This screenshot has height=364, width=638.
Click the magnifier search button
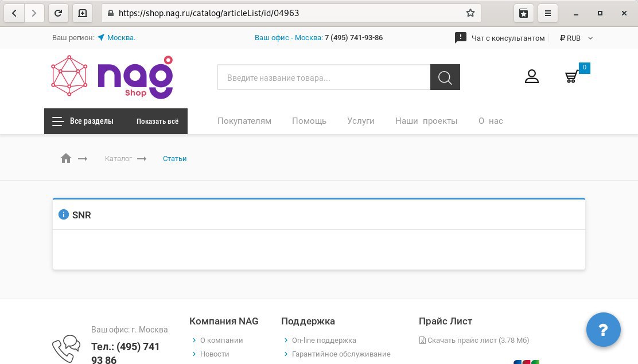coord(445,77)
